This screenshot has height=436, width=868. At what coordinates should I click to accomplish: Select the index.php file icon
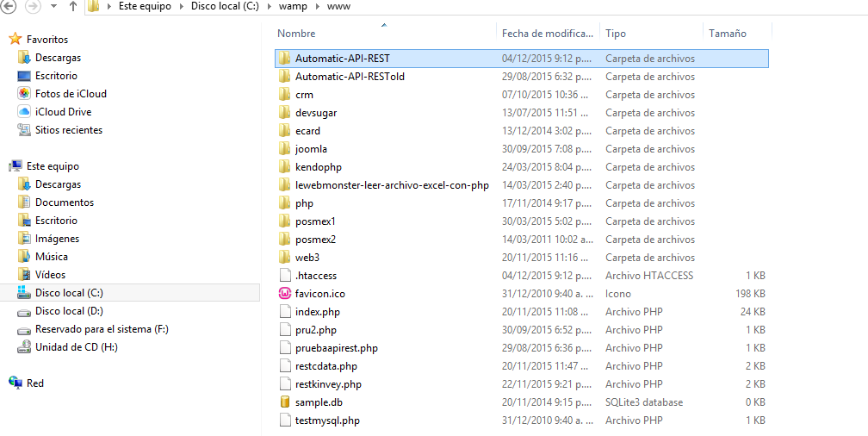(x=285, y=312)
